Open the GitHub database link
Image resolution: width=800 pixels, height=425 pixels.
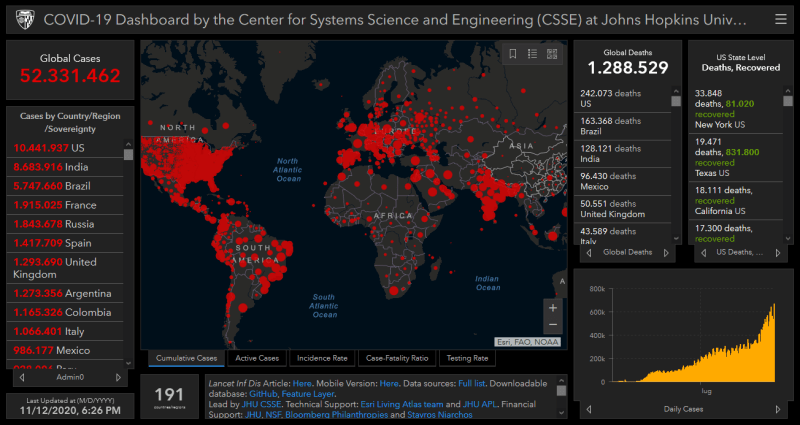coord(263,395)
